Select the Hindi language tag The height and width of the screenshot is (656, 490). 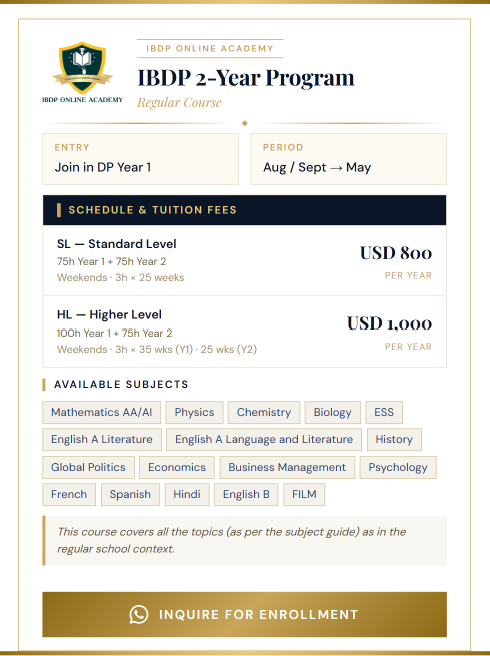coord(187,495)
